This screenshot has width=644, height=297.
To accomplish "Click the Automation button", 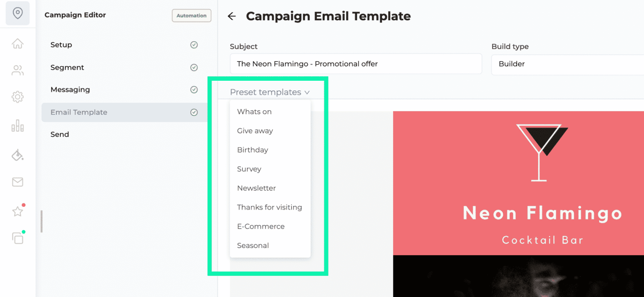I will (x=191, y=15).
